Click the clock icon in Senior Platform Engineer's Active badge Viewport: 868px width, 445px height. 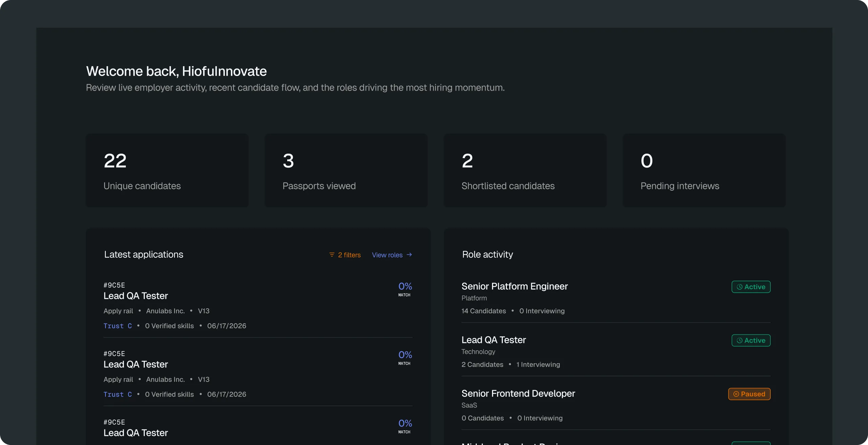739,287
